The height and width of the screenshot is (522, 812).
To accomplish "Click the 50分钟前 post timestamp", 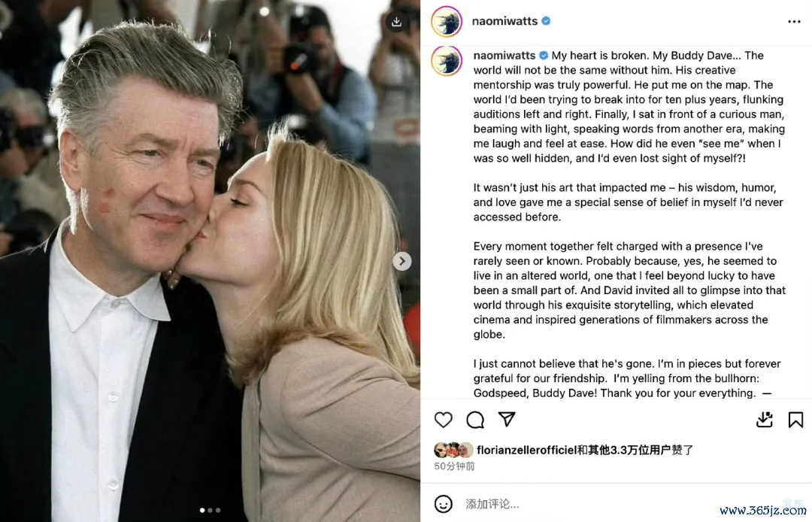I will pos(454,466).
